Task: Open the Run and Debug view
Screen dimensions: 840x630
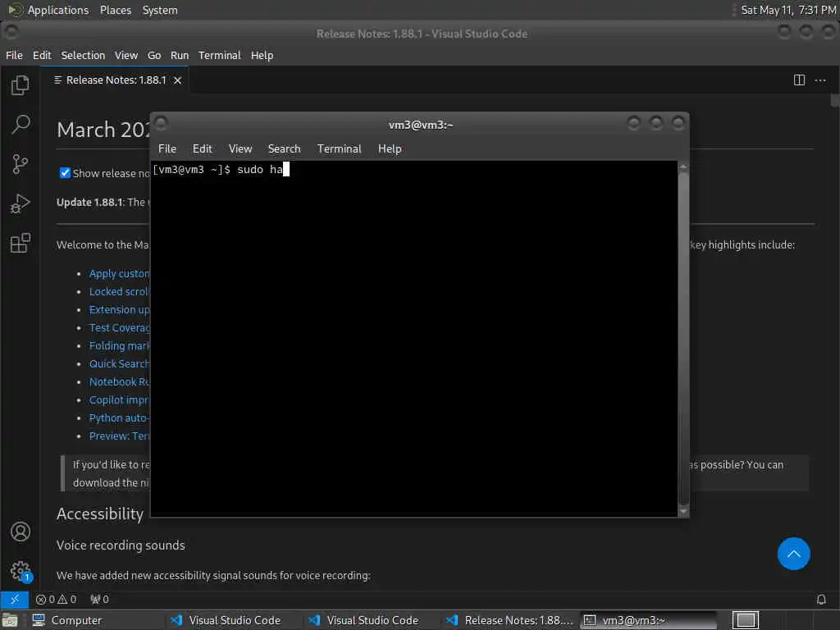Action: [x=21, y=203]
